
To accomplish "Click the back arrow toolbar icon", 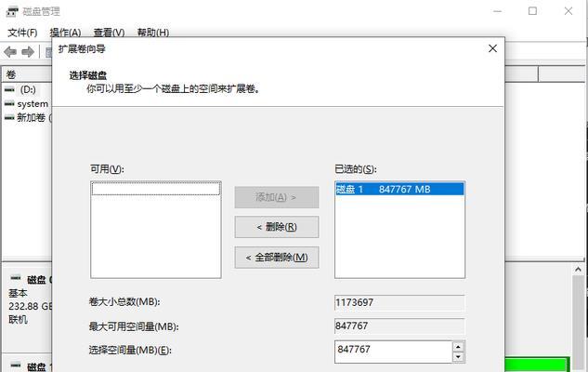I will (x=10, y=52).
